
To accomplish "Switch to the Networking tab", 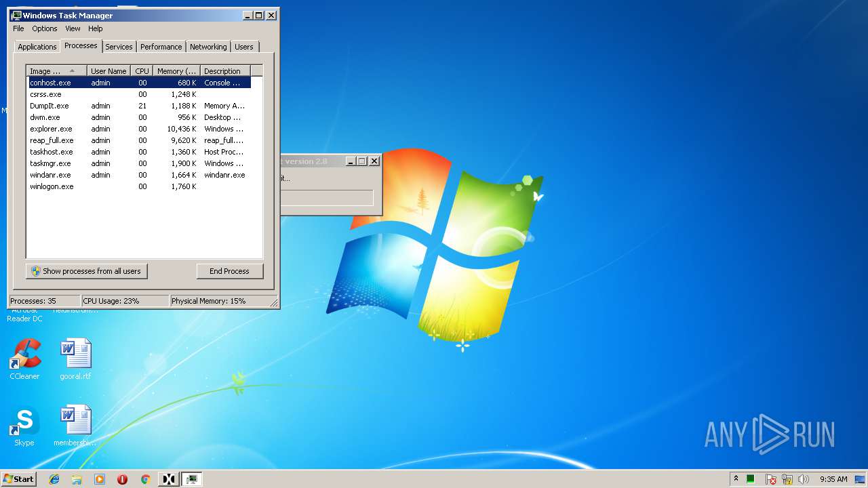I will (208, 47).
